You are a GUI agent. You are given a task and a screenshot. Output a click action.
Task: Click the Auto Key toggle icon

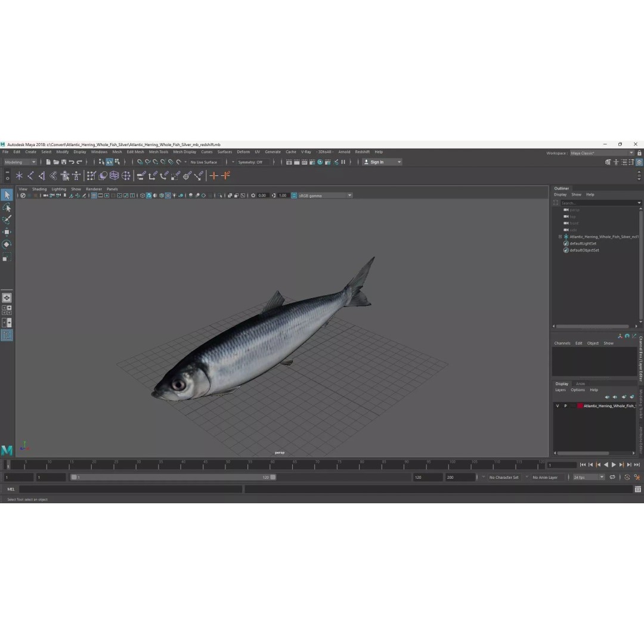627,477
